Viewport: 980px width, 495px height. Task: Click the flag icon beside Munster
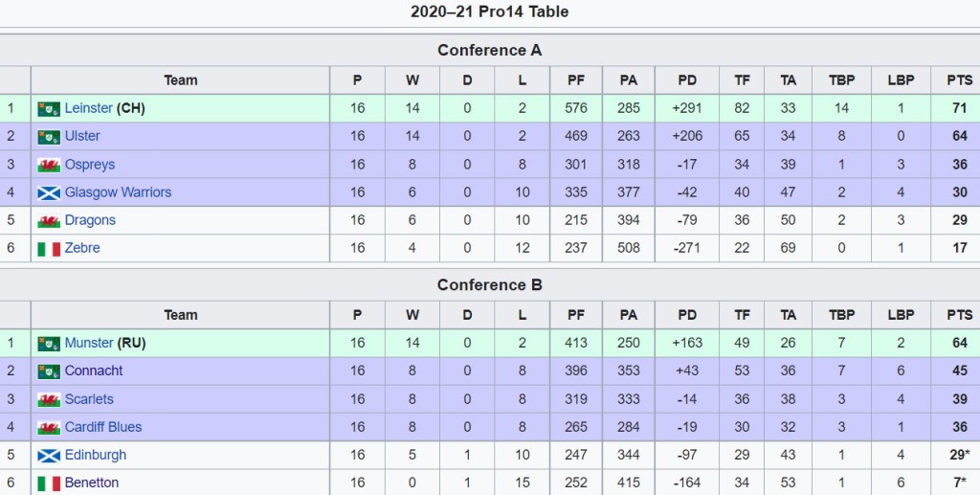[49, 344]
